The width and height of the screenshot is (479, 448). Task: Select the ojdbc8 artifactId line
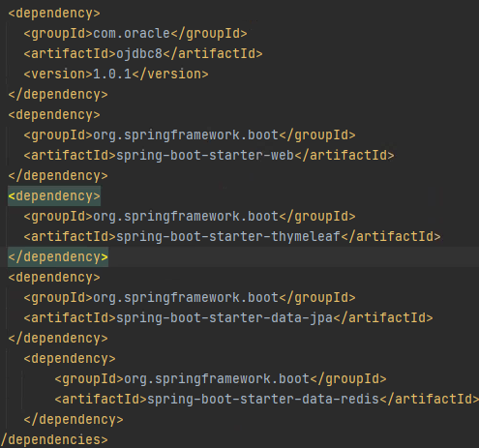143,54
